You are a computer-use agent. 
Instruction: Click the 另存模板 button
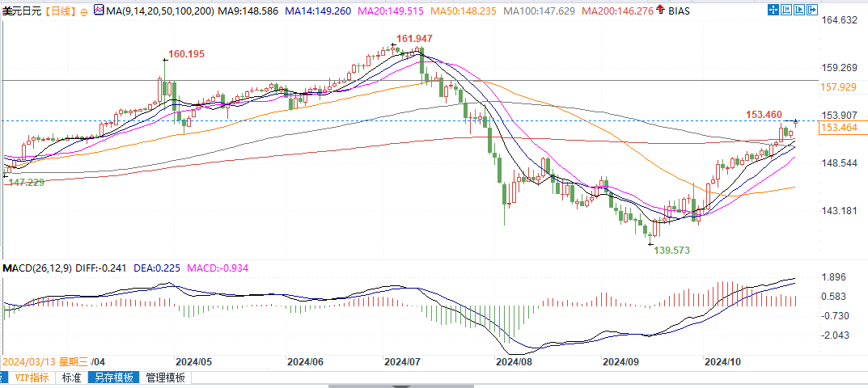tap(113, 377)
